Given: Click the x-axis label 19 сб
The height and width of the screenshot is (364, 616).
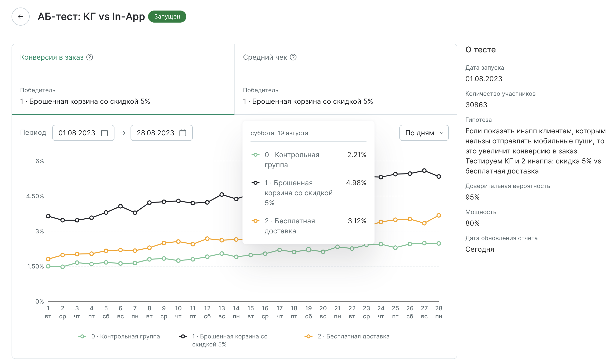Looking at the screenshot, I should click(309, 312).
